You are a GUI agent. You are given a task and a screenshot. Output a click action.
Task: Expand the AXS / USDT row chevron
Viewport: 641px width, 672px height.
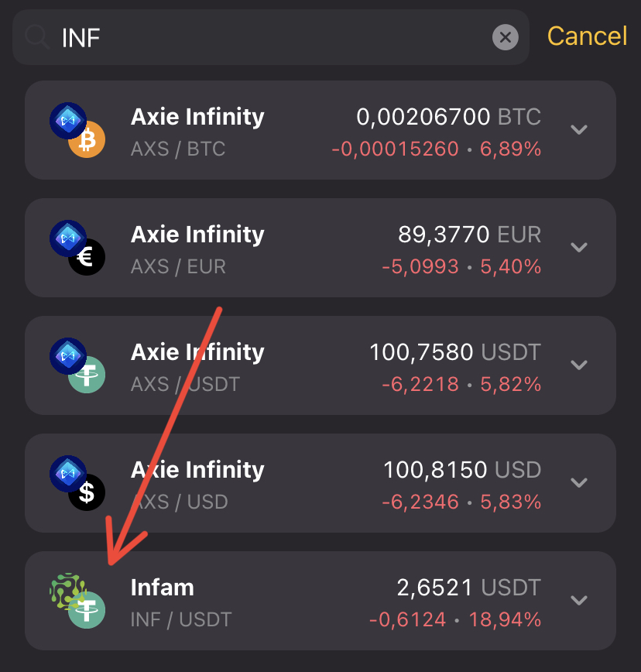pos(579,365)
